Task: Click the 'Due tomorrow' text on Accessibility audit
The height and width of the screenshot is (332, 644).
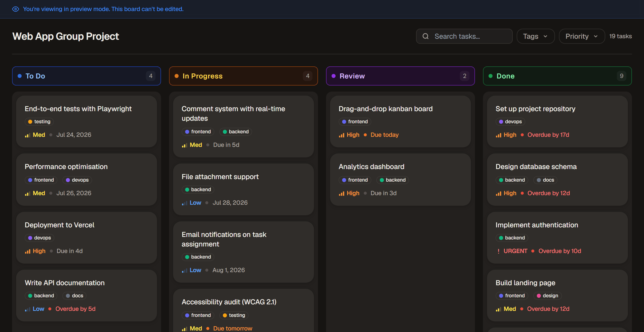Action: click(232, 328)
